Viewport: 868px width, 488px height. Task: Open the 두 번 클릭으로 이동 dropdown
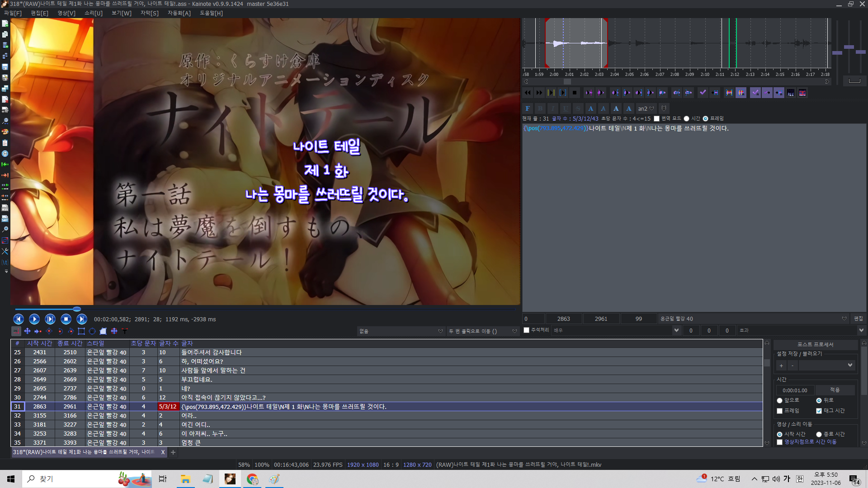(482, 331)
